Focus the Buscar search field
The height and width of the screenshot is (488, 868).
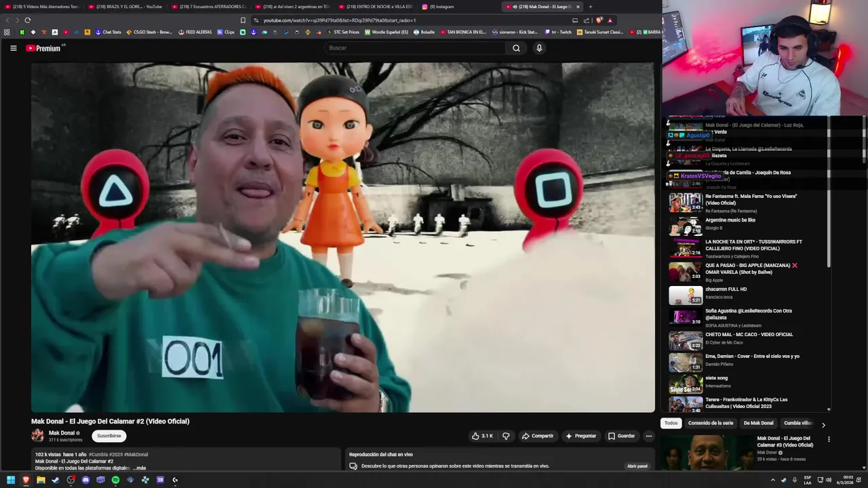coord(414,48)
